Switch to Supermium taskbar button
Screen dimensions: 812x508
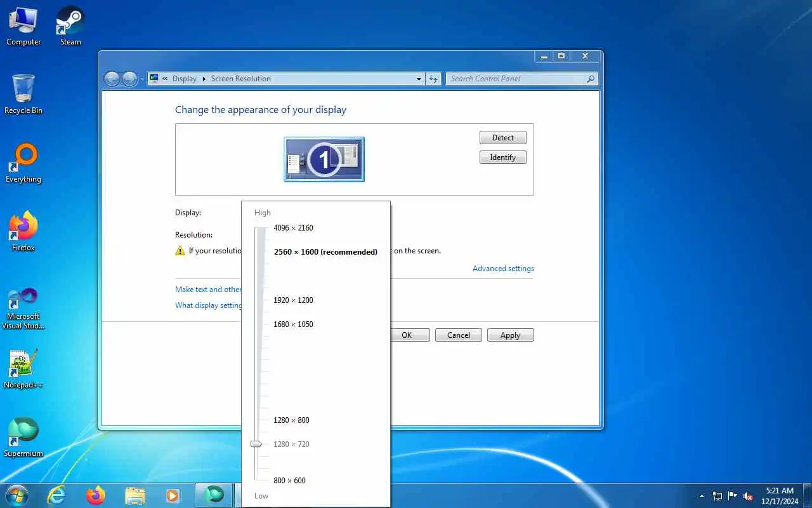(x=214, y=495)
